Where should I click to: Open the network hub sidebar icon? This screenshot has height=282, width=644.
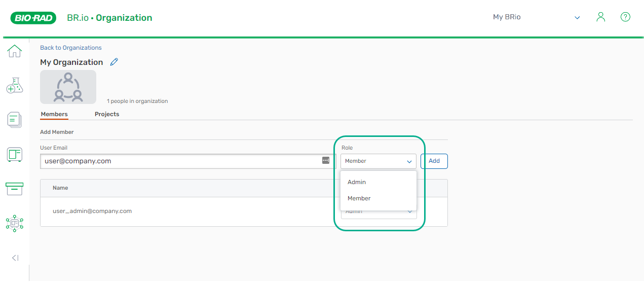coord(15,223)
